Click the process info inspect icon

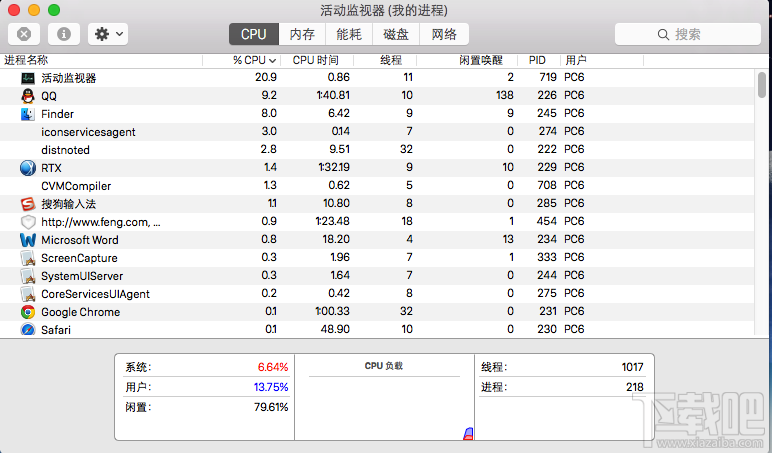(64, 34)
